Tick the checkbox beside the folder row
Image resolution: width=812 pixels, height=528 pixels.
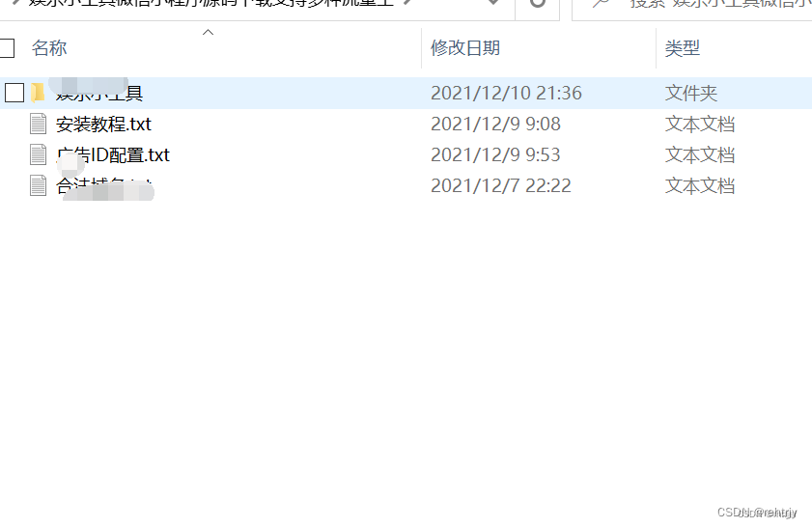pyautogui.click(x=14, y=94)
